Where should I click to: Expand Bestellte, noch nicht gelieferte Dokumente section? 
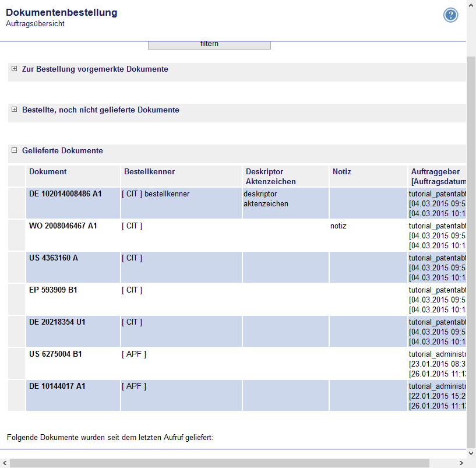coord(14,110)
